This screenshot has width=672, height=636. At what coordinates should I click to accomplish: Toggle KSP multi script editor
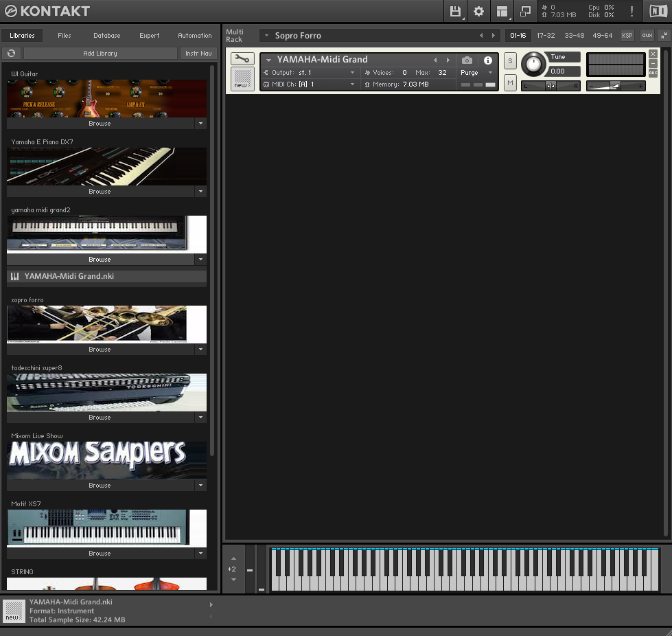[627, 36]
